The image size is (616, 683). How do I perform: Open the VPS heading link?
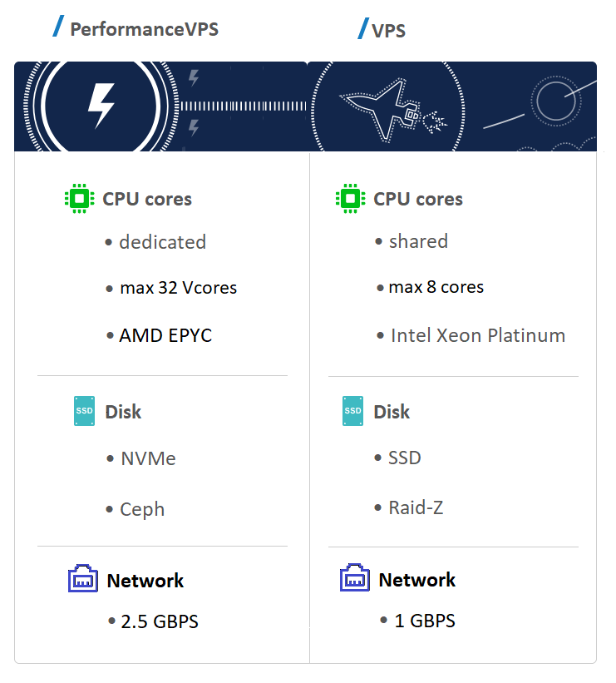click(x=389, y=32)
